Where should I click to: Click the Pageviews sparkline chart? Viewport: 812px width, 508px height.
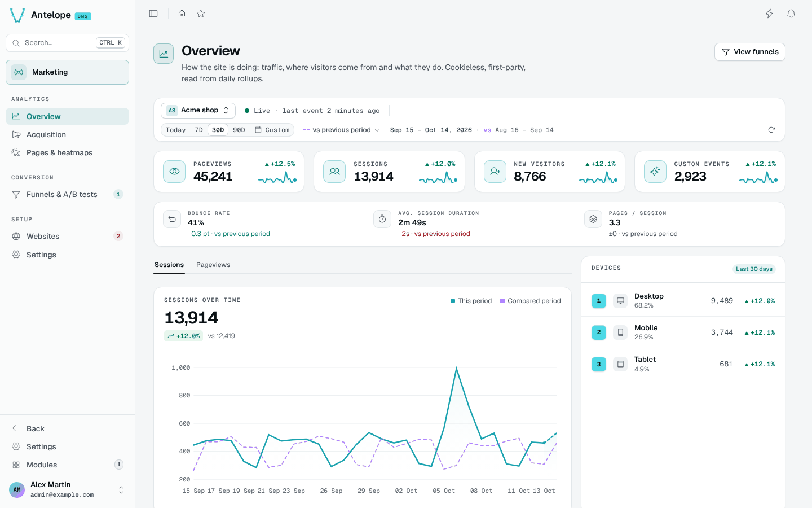[x=277, y=178]
